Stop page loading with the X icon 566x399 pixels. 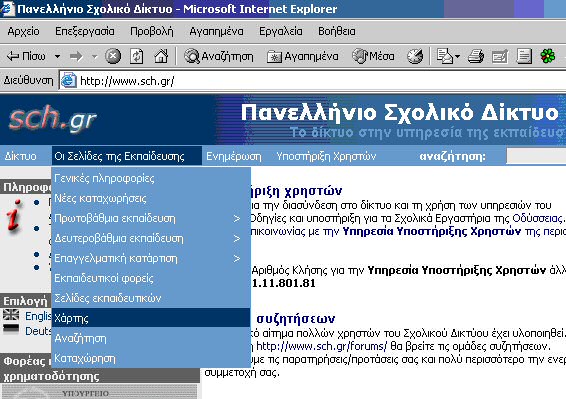pos(113,56)
